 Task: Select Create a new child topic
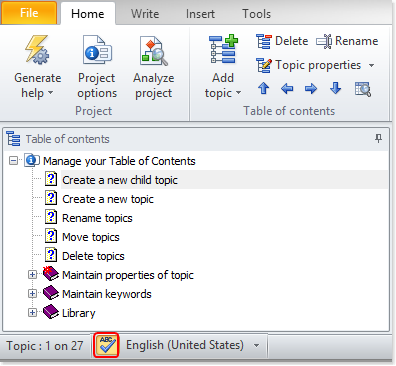tap(120, 180)
